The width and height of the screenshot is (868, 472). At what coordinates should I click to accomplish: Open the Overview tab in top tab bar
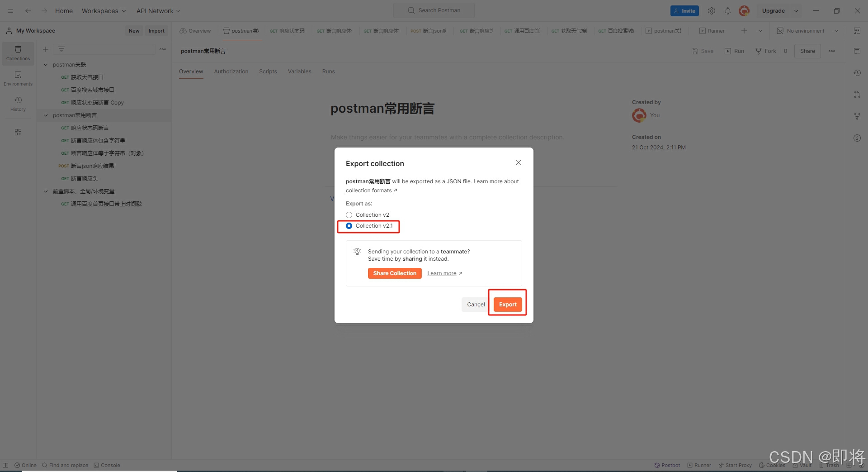pos(195,31)
